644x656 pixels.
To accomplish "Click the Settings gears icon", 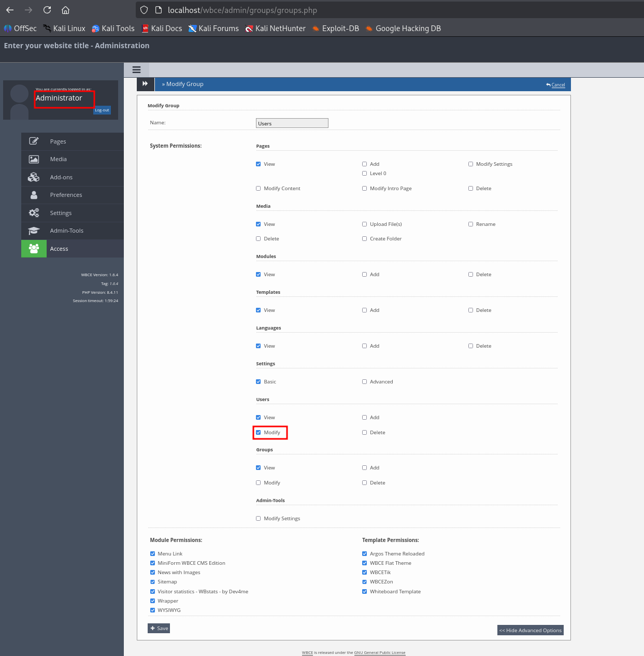I will [34, 213].
